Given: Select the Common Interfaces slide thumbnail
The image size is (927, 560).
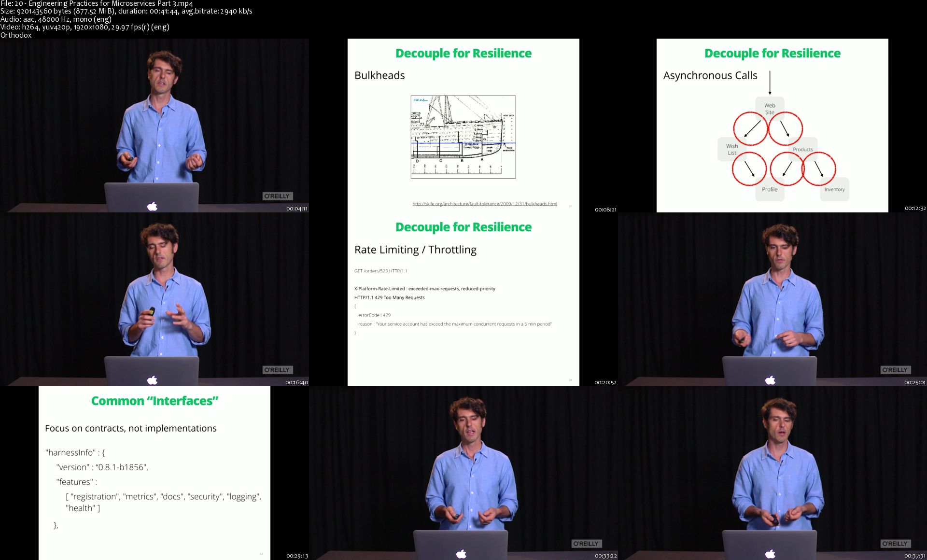Looking at the screenshot, I should 154,473.
